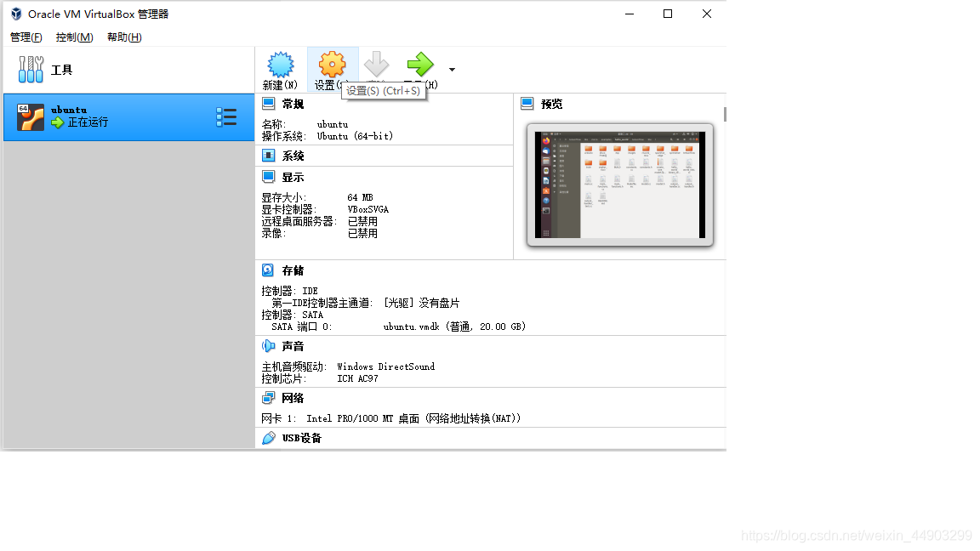This screenshot has height=551, width=980.
Task: Click the General (常规) section icon
Action: pyautogui.click(x=269, y=104)
